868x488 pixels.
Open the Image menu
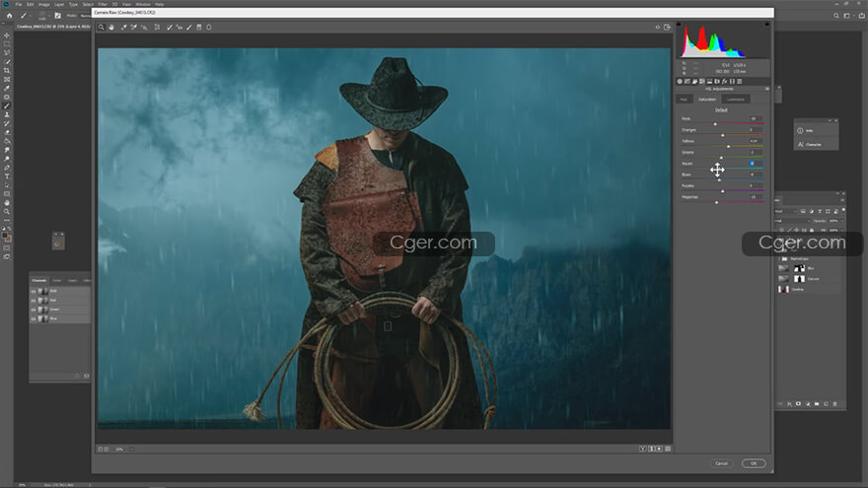point(43,4)
